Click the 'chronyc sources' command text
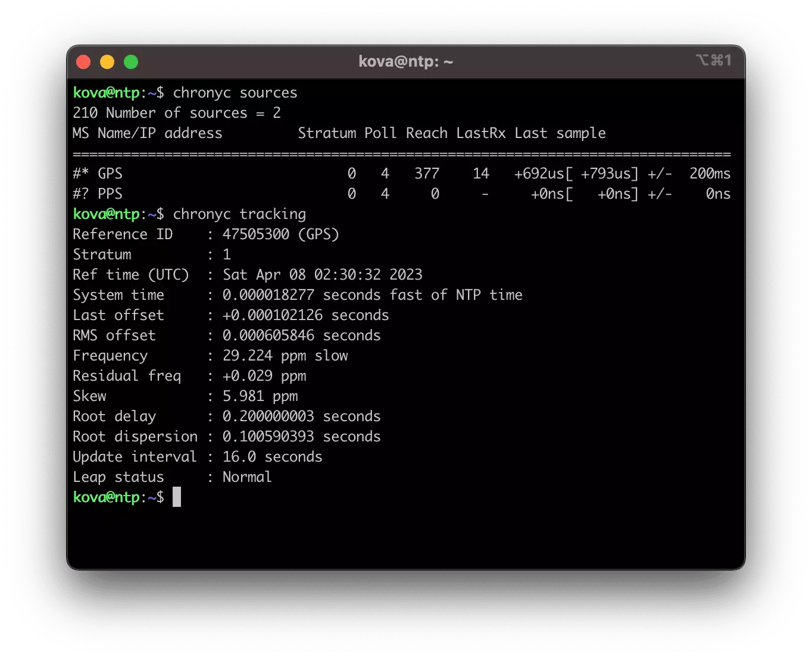Viewport: 812px width, 658px height. [x=235, y=93]
